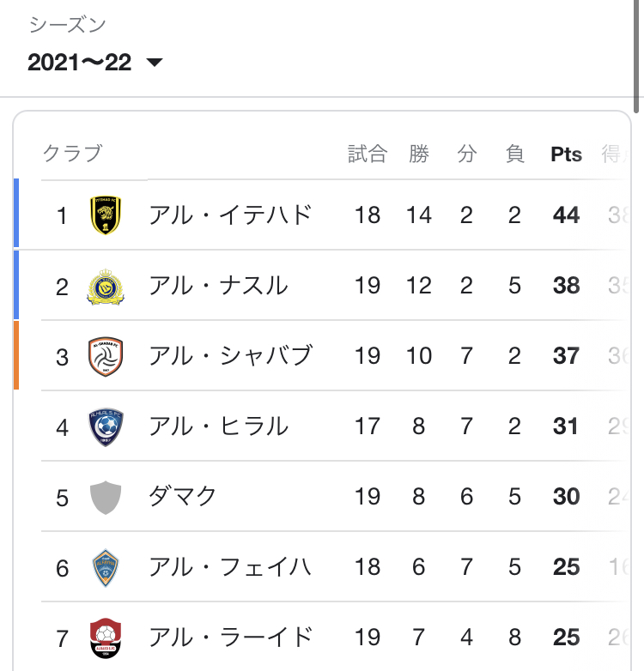This screenshot has width=644, height=671.
Task: Click the Al-Hilal club crest
Action: click(x=106, y=426)
